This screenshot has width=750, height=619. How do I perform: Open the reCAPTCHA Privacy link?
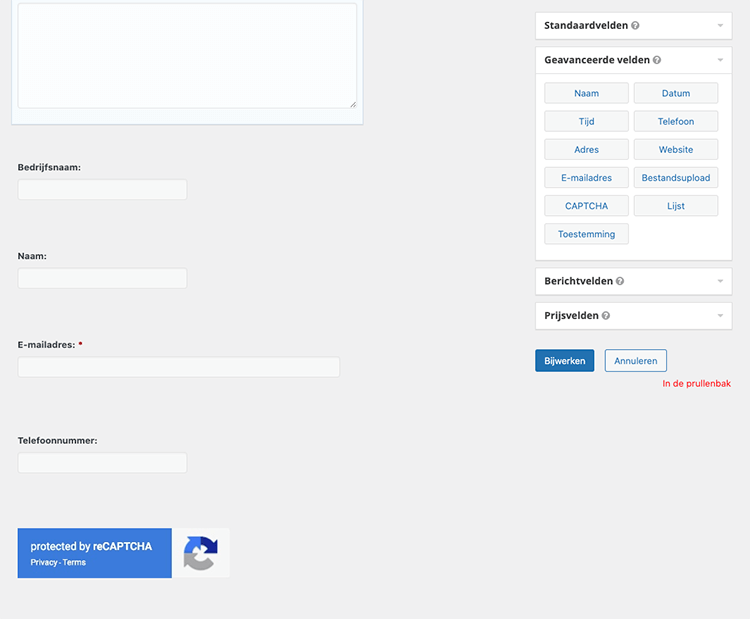tap(44, 563)
